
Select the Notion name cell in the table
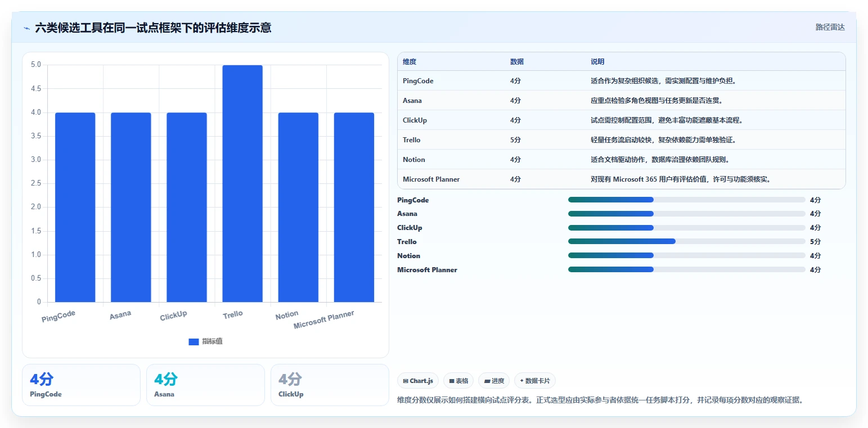click(414, 160)
